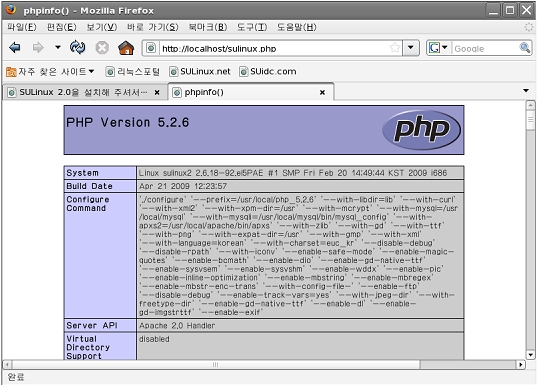Screen dimensions: 537x386
Task: Open the 도움말(H) menu
Action: [297, 27]
